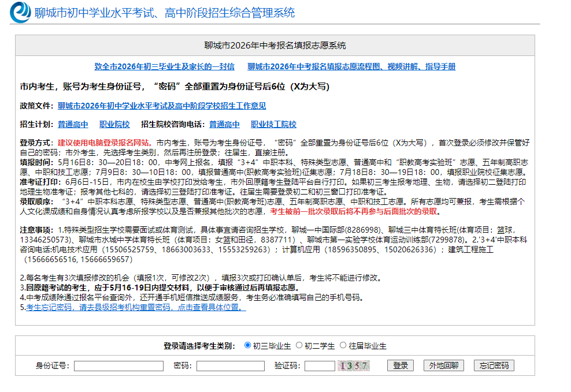Open the 职业技工院校 phone list link

(273, 124)
